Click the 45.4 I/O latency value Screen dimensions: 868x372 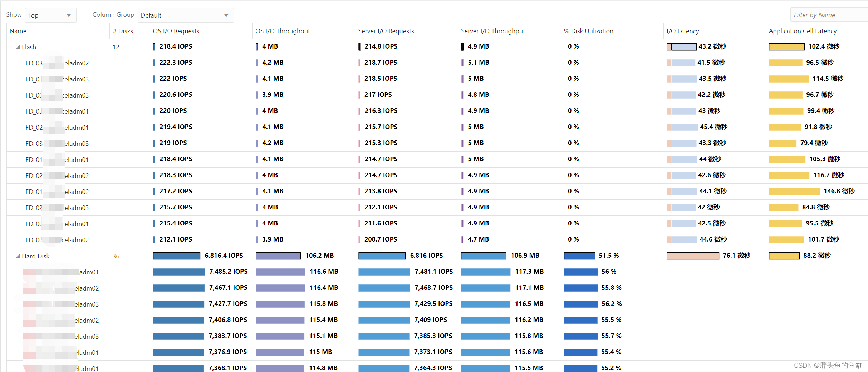pos(714,127)
